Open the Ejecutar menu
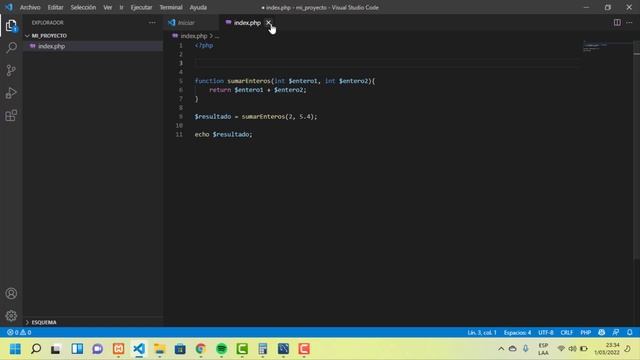The width and height of the screenshot is (640, 360). pyautogui.click(x=141, y=7)
